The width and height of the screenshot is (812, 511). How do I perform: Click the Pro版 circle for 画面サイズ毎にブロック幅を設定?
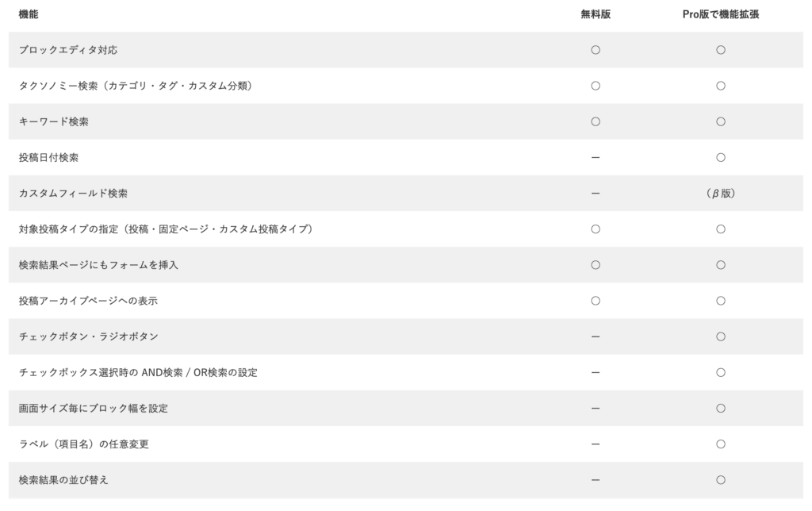(x=721, y=408)
